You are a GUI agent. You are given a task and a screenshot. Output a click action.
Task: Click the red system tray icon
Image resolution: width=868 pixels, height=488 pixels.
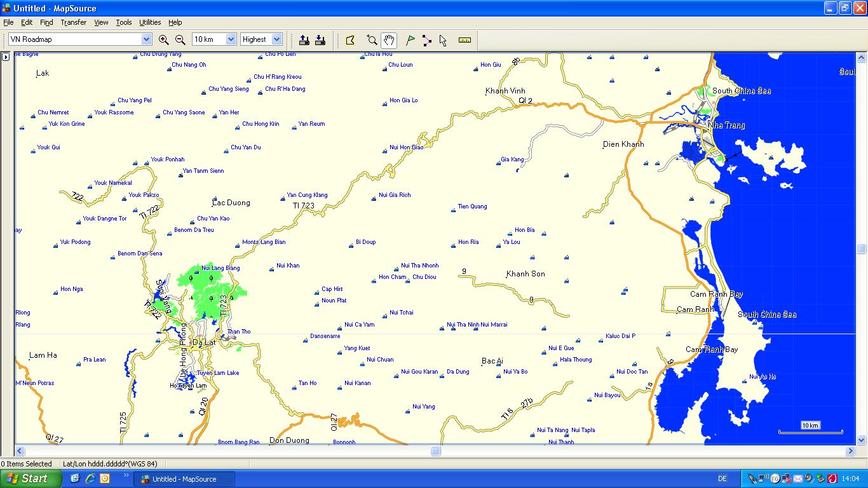831,478
